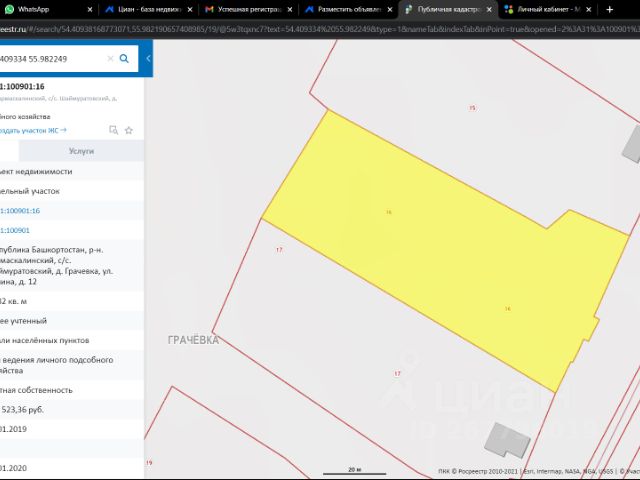This screenshot has width=640, height=480.
Task: Select the Публичная кадастровая карта tab
Action: point(448,9)
